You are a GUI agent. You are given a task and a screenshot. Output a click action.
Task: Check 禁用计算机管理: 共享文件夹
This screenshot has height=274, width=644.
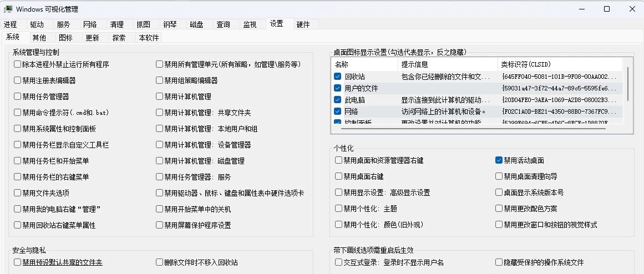pos(160,113)
